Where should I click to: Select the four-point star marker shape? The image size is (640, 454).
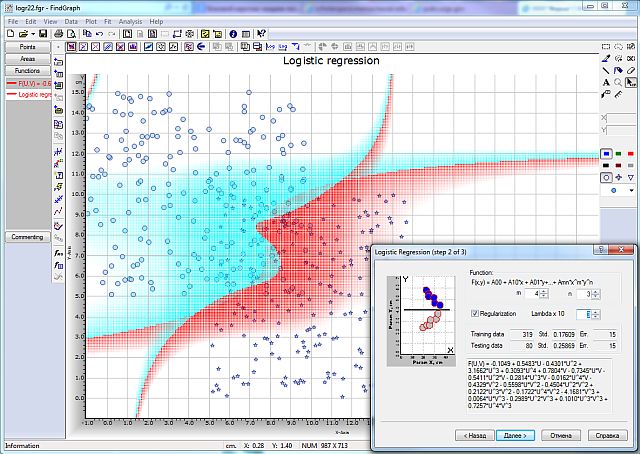pos(619,177)
